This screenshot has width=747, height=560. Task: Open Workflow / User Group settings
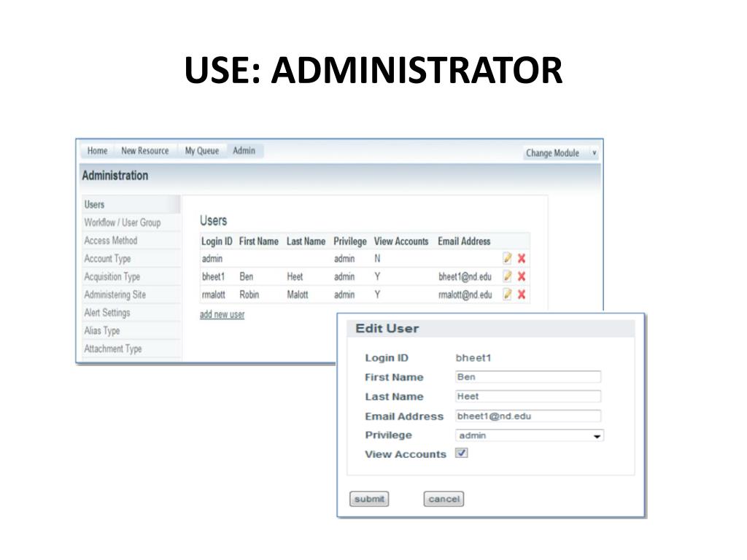pyautogui.click(x=131, y=222)
